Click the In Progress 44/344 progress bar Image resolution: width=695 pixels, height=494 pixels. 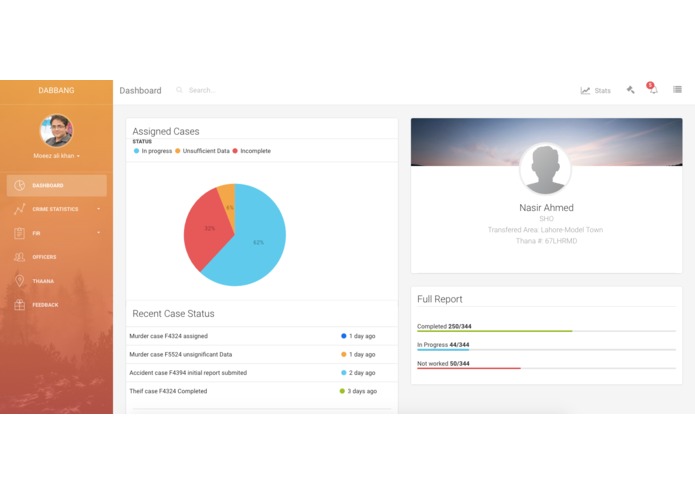(546, 350)
